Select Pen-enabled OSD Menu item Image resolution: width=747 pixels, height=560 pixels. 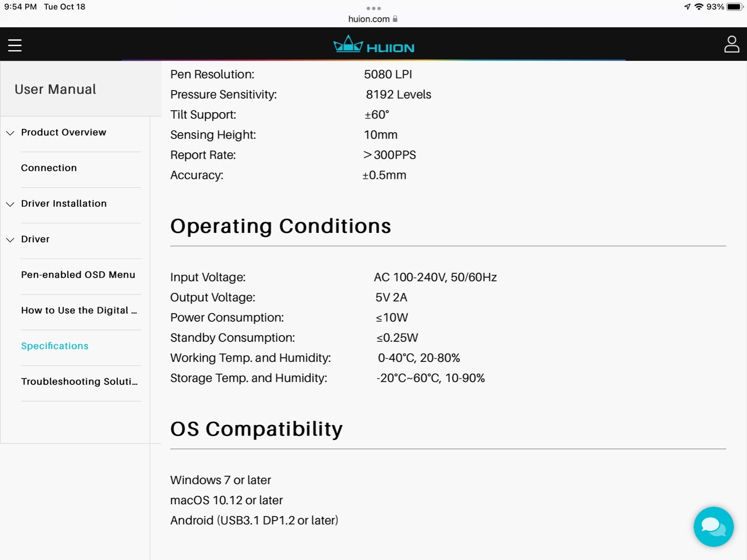(x=78, y=275)
